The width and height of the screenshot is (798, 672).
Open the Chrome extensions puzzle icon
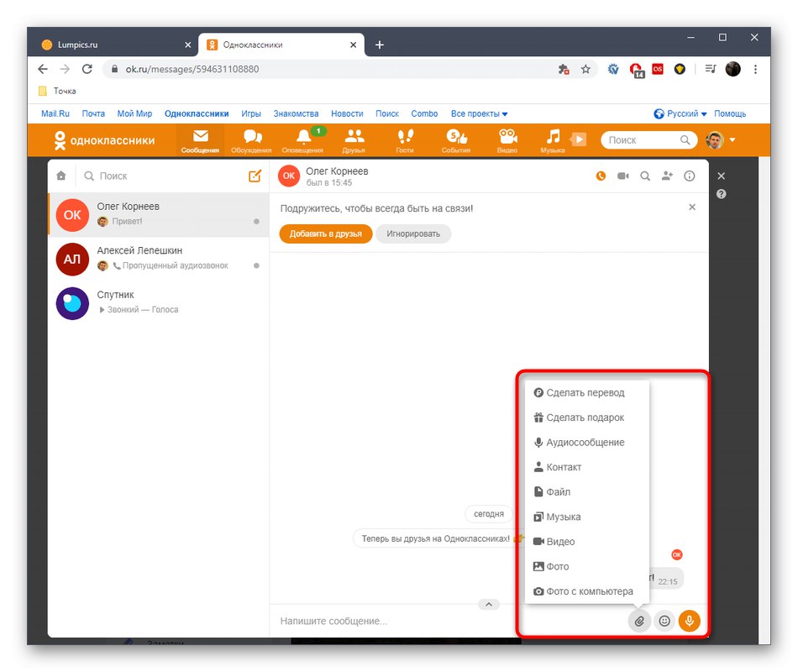click(564, 69)
